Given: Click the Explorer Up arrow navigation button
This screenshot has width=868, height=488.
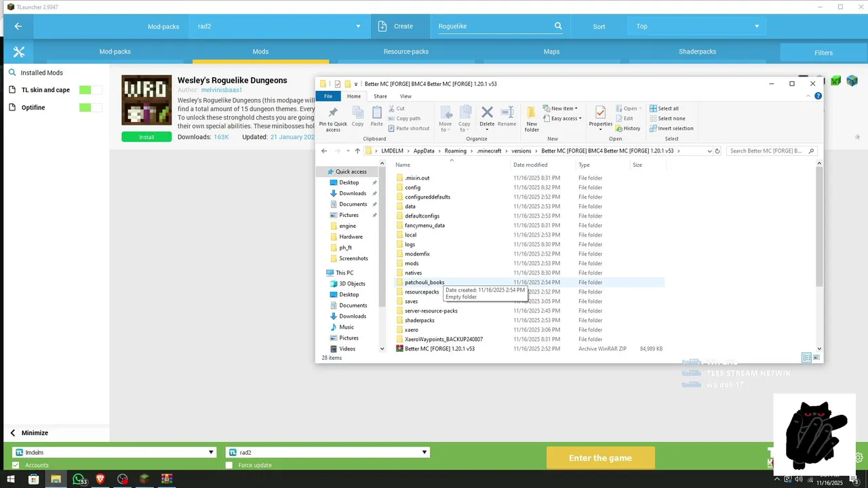Looking at the screenshot, I should 357,151.
